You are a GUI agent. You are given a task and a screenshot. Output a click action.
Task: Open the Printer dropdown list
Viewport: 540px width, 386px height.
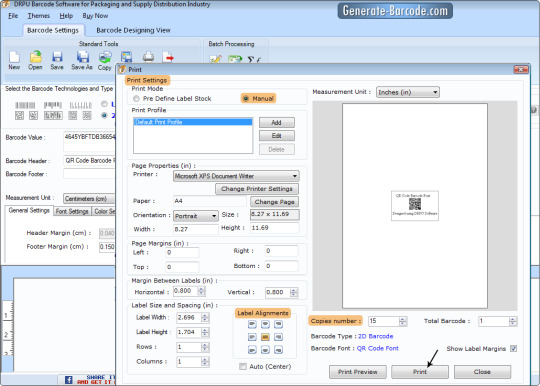click(236, 176)
